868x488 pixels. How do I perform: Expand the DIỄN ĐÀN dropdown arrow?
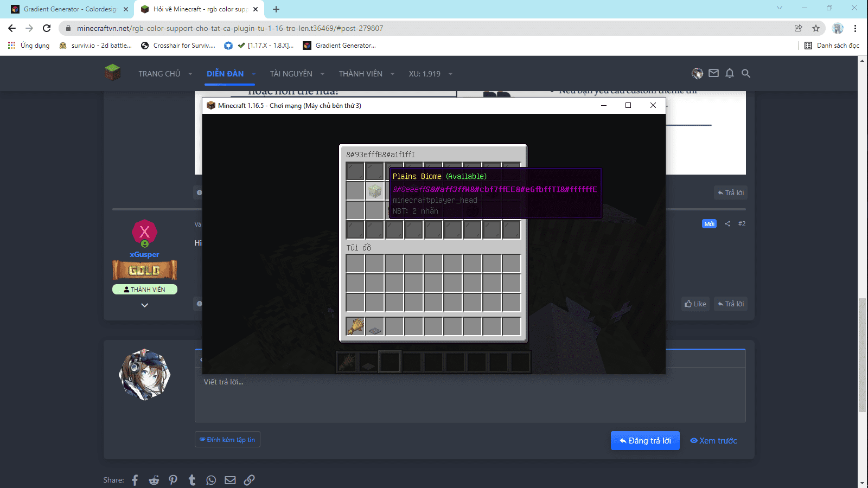pos(254,74)
